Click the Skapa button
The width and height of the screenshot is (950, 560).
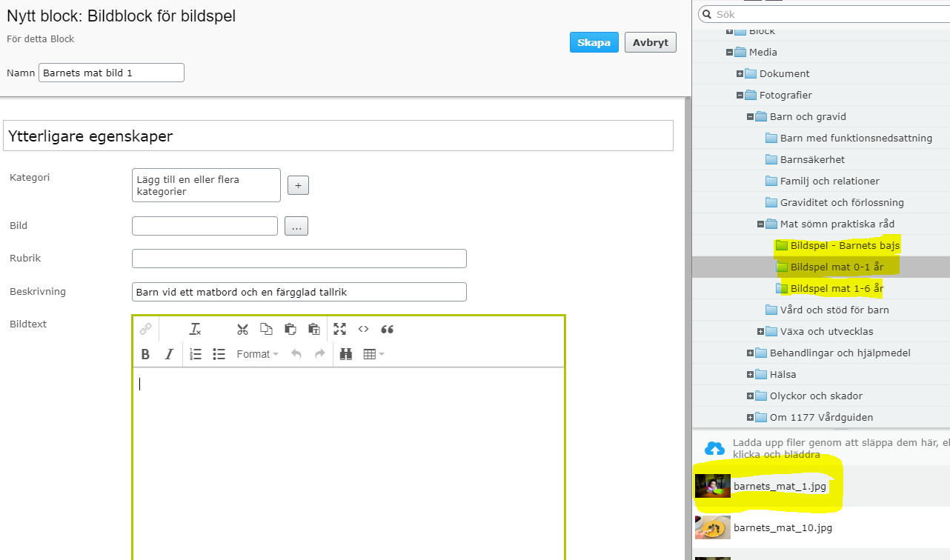click(x=594, y=42)
